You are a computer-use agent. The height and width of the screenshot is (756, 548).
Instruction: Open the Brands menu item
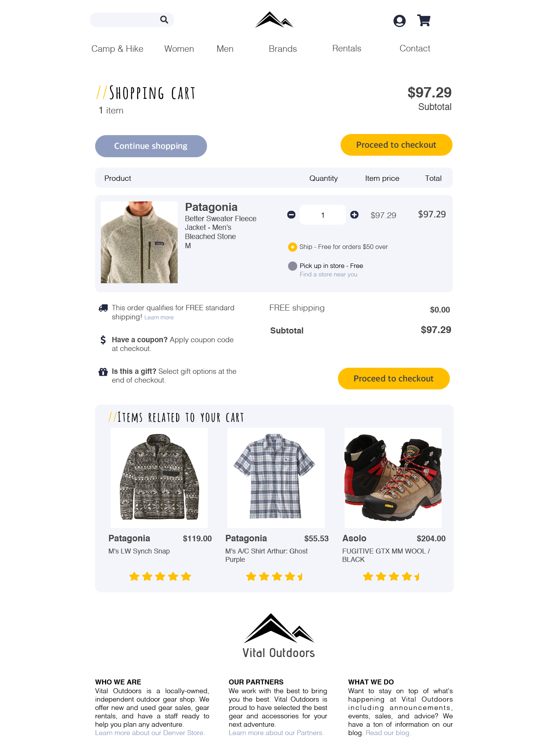283,49
